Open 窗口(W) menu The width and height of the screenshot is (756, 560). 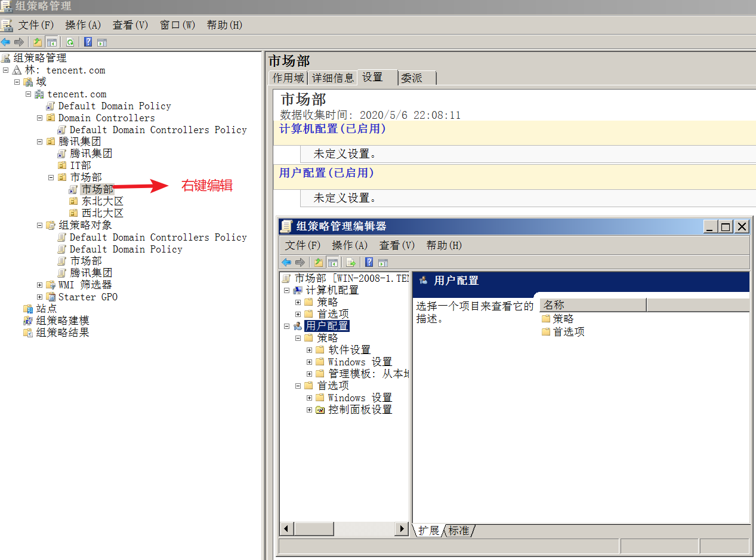click(x=177, y=25)
